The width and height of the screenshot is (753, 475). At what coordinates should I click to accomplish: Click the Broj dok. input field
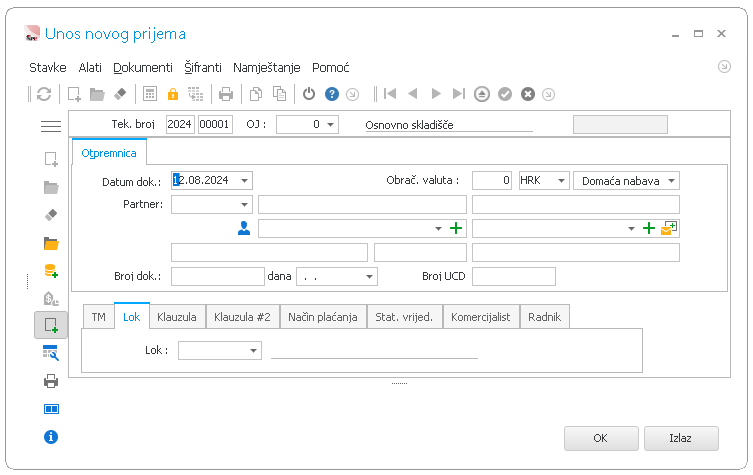click(x=218, y=277)
